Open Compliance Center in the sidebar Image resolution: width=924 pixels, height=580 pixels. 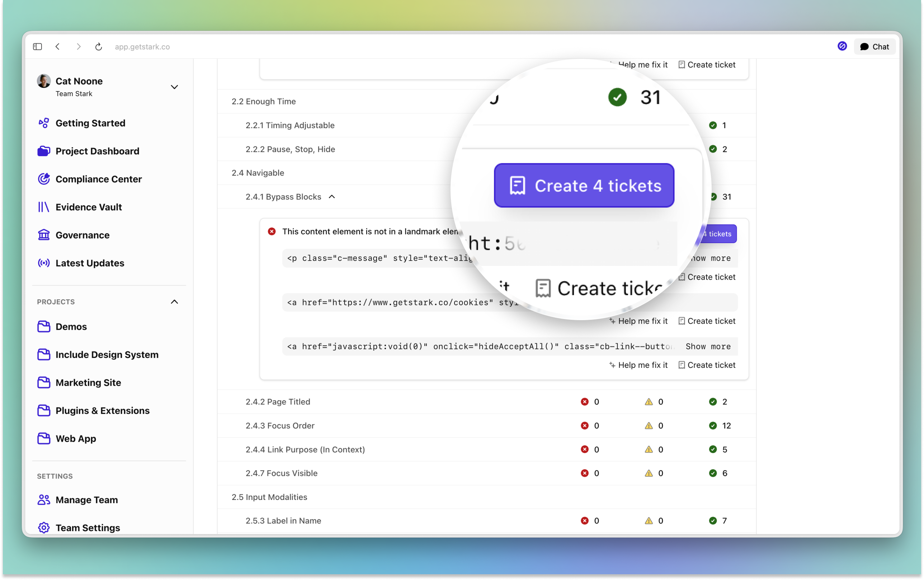pos(99,179)
